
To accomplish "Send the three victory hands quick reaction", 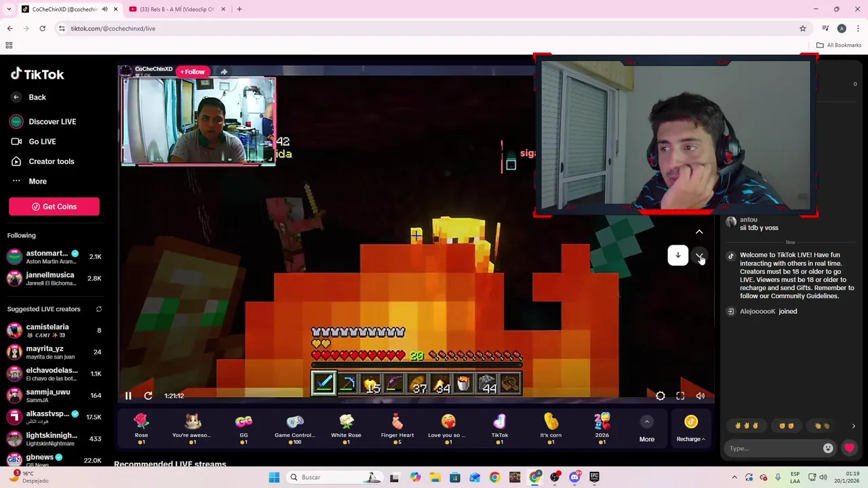I will [747, 426].
